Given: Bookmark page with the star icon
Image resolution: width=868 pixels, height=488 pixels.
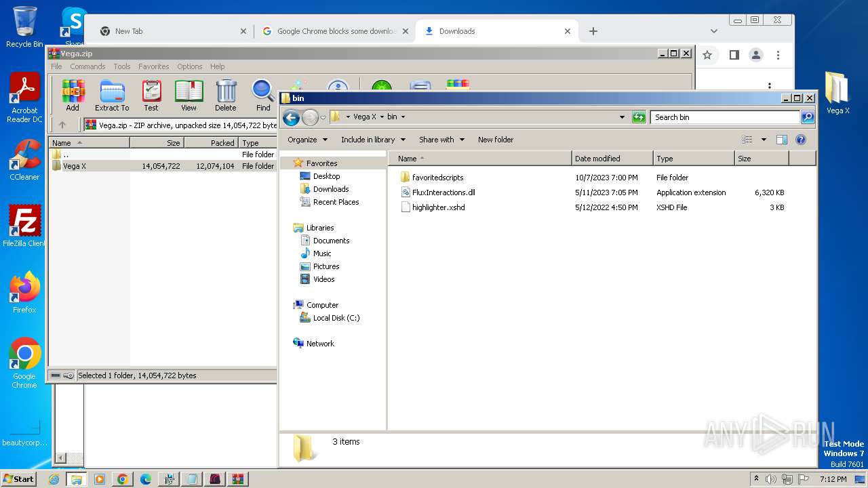Looking at the screenshot, I should tap(707, 55).
